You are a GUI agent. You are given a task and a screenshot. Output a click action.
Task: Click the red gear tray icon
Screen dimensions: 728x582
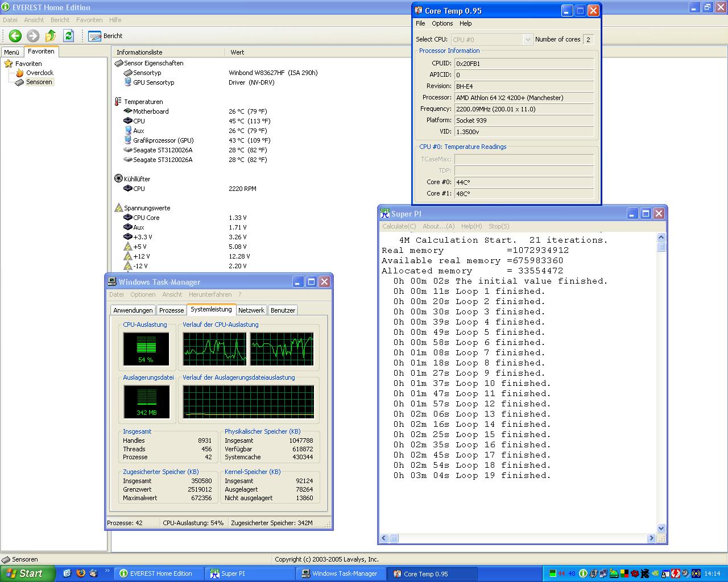634,573
